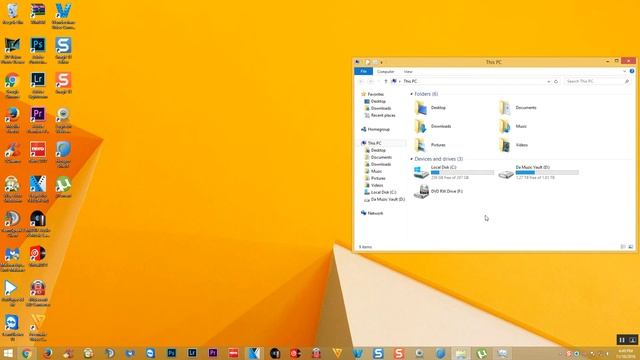Open Photoshop from the taskbar

171,353
